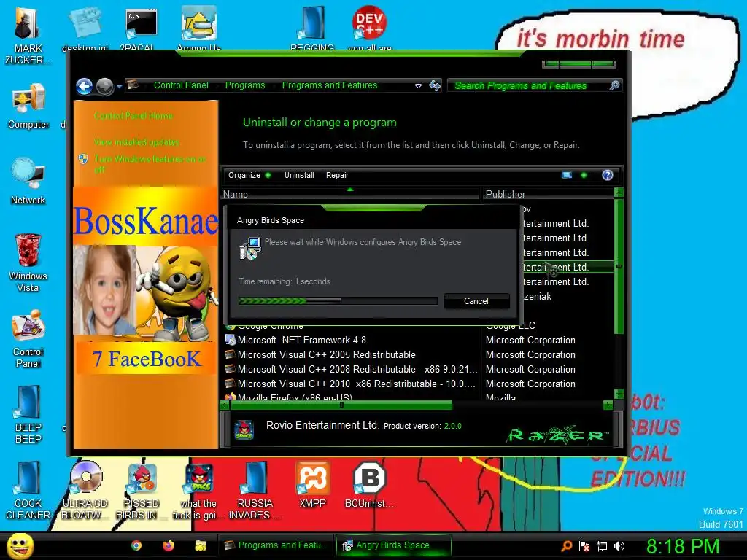Image resolution: width=747 pixels, height=560 pixels.
Task: Launch Google Chrome from the taskbar
Action: pos(136,545)
